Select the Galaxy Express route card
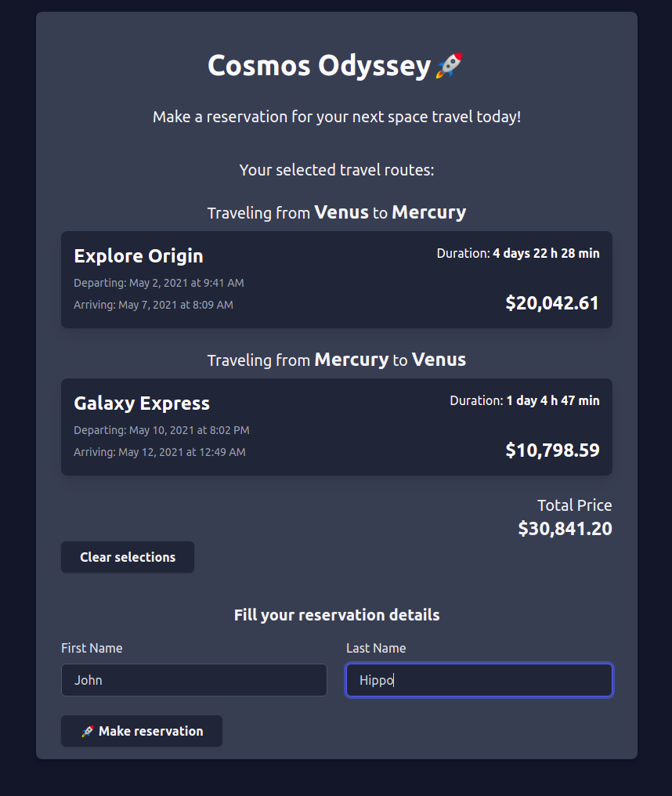 (x=337, y=426)
